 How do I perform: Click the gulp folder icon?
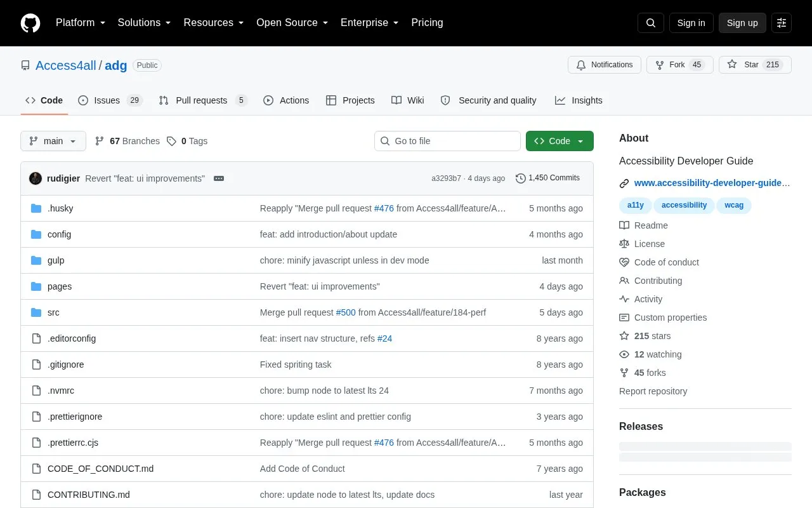coord(36,260)
